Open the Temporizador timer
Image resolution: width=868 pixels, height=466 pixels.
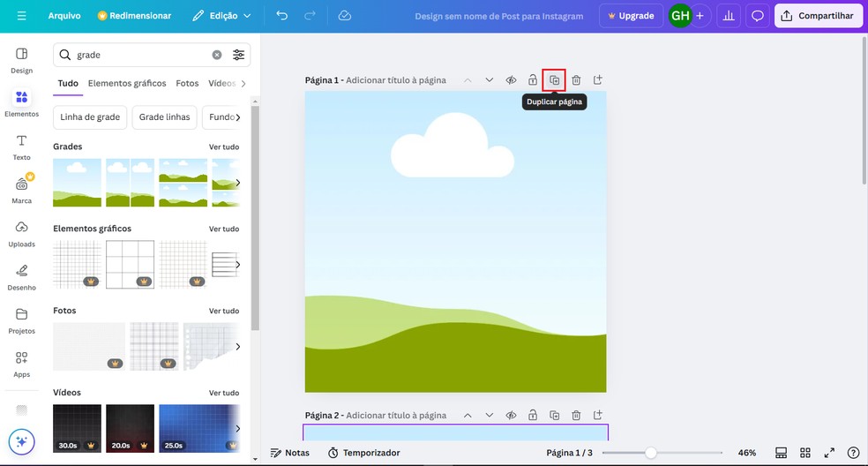pyautogui.click(x=363, y=453)
